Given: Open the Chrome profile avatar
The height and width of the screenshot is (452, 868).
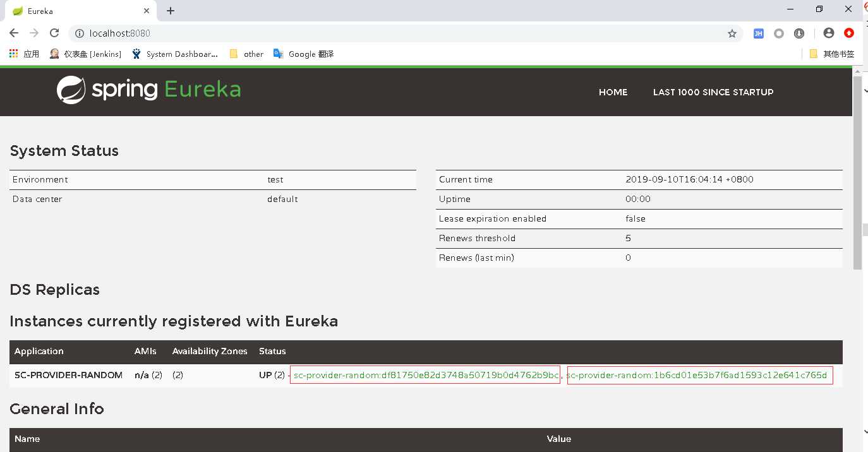Looking at the screenshot, I should (x=829, y=33).
